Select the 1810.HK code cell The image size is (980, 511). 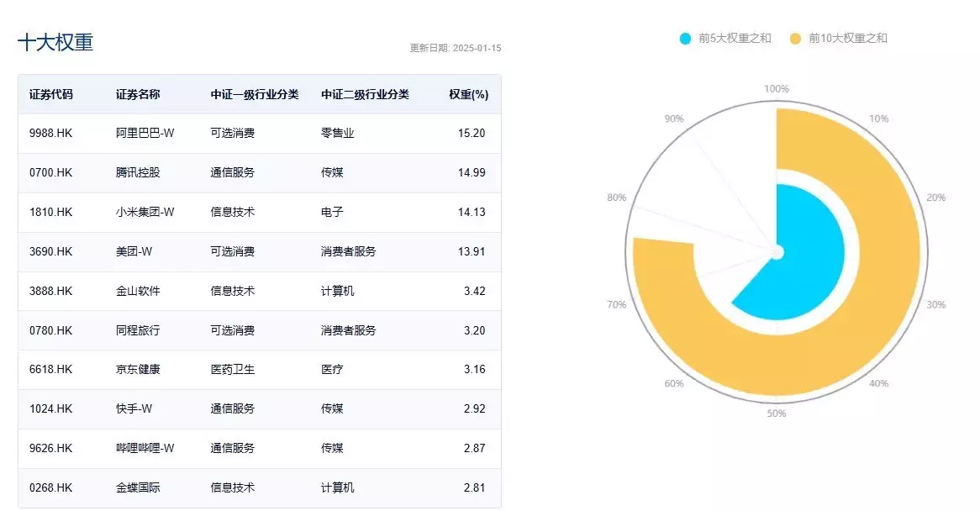coord(50,212)
